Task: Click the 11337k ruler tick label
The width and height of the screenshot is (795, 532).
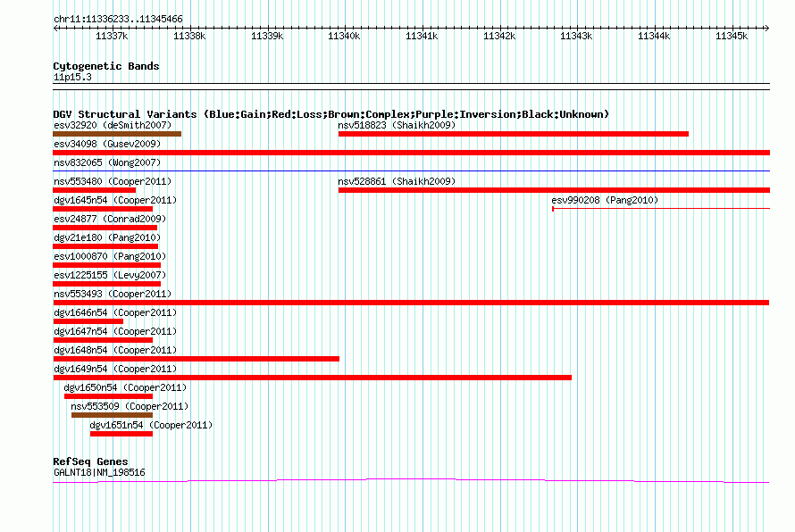Action: (x=112, y=36)
